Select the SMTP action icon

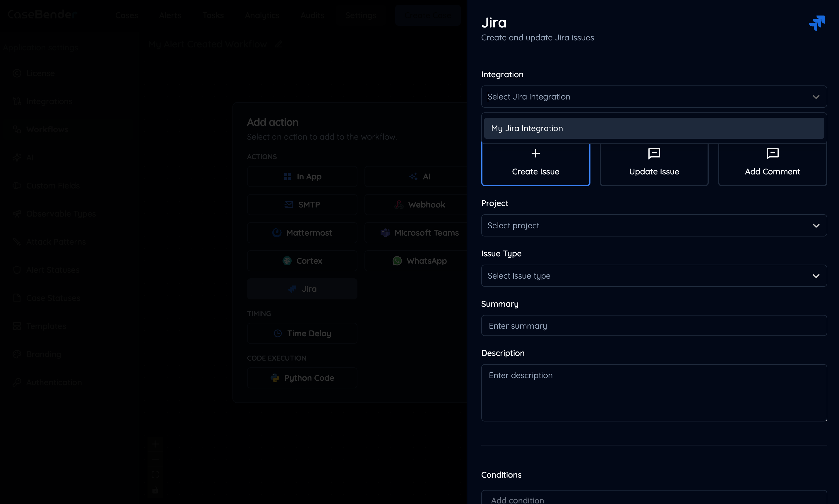(x=302, y=204)
